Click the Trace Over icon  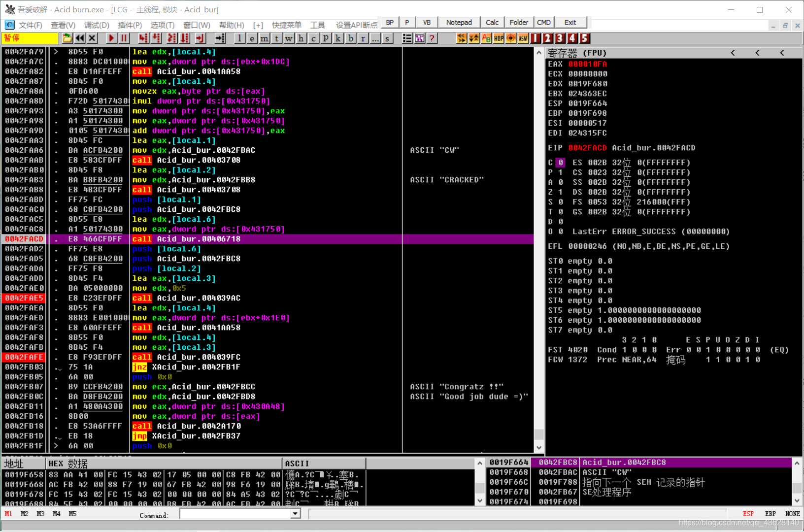[185, 38]
